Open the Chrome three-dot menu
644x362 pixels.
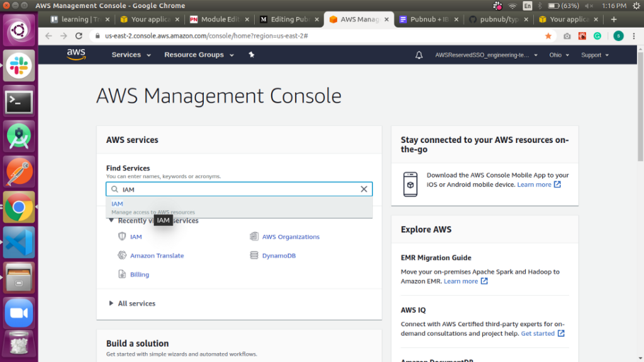(634, 36)
